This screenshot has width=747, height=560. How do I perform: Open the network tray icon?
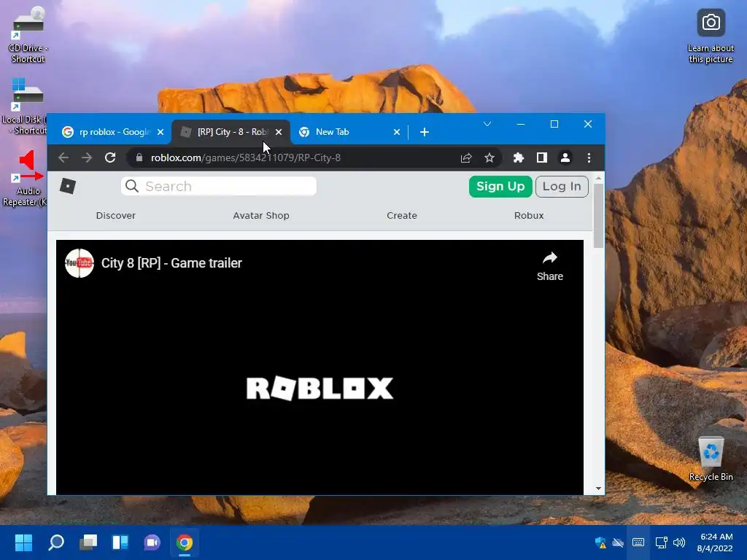(661, 542)
